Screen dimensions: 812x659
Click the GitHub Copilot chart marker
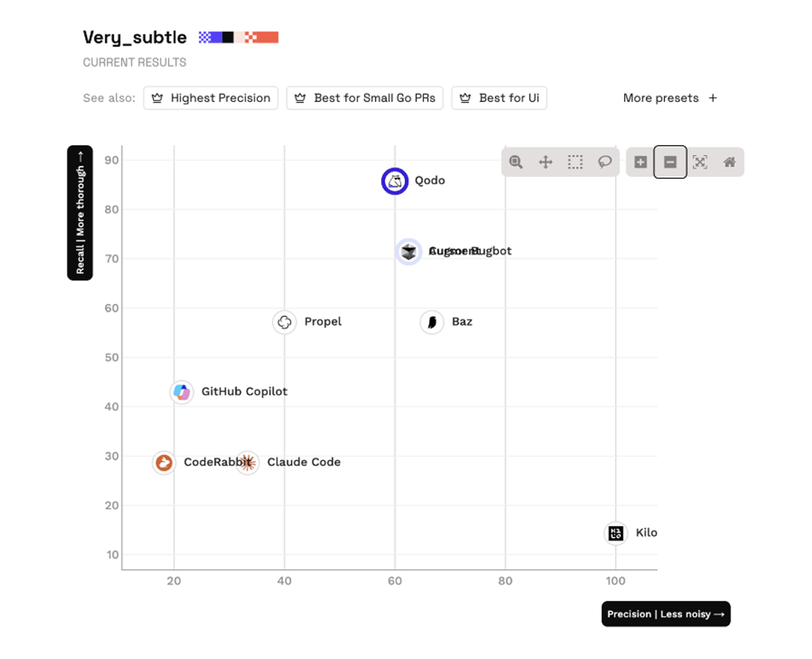[182, 392]
